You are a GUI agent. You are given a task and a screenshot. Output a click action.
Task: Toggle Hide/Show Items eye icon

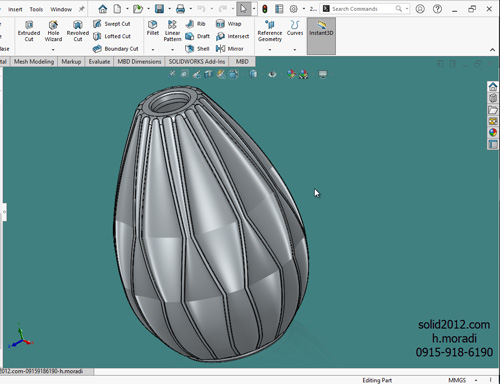pyautogui.click(x=272, y=74)
